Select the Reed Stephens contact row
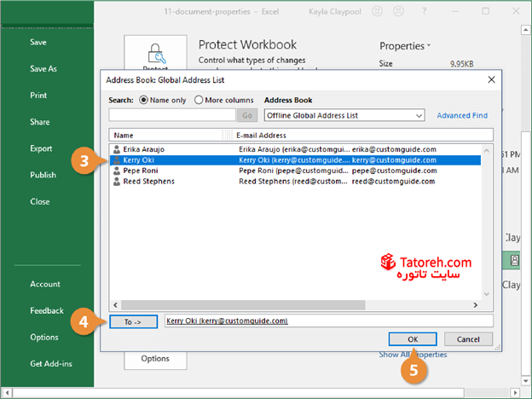Viewport: 532px width, 399px height. 295,182
